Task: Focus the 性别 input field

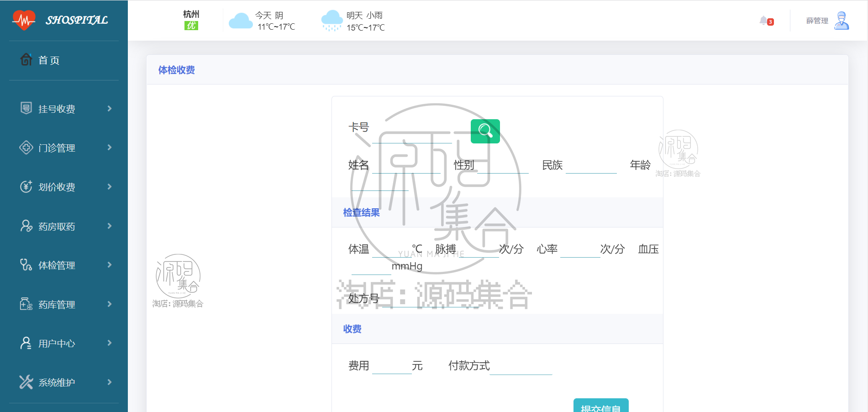Action: (x=503, y=165)
